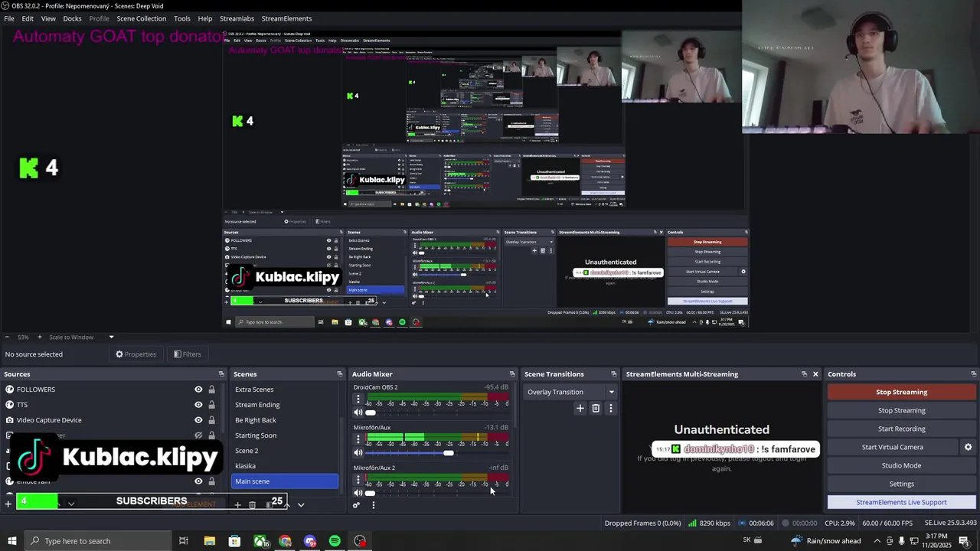Screen dimensions: 980x551
Task: Click Start Virtual Camera button
Action: tap(892, 447)
